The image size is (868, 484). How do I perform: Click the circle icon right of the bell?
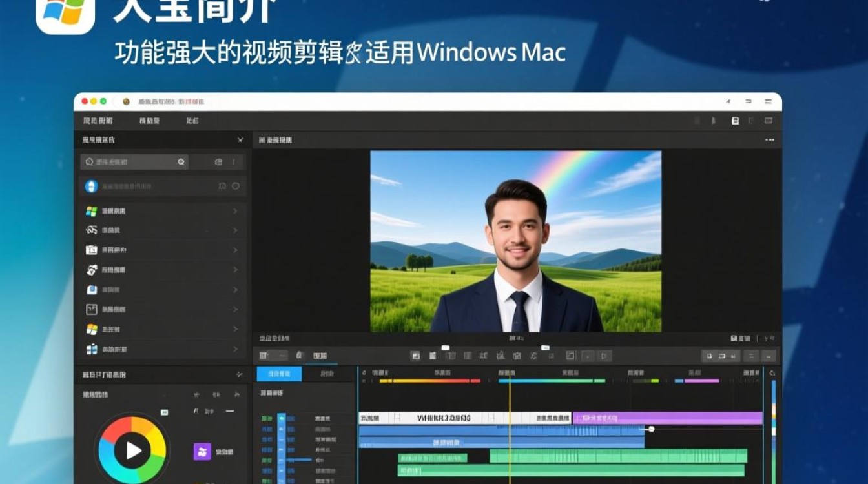(x=236, y=186)
